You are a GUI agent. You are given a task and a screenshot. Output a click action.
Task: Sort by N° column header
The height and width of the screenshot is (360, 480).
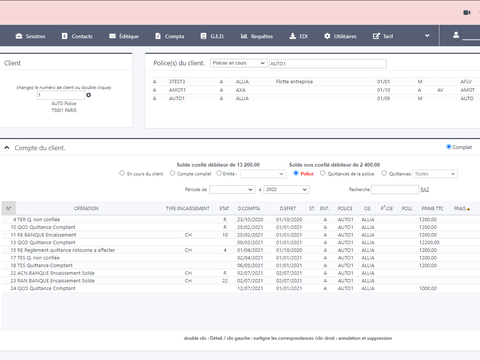9,208
